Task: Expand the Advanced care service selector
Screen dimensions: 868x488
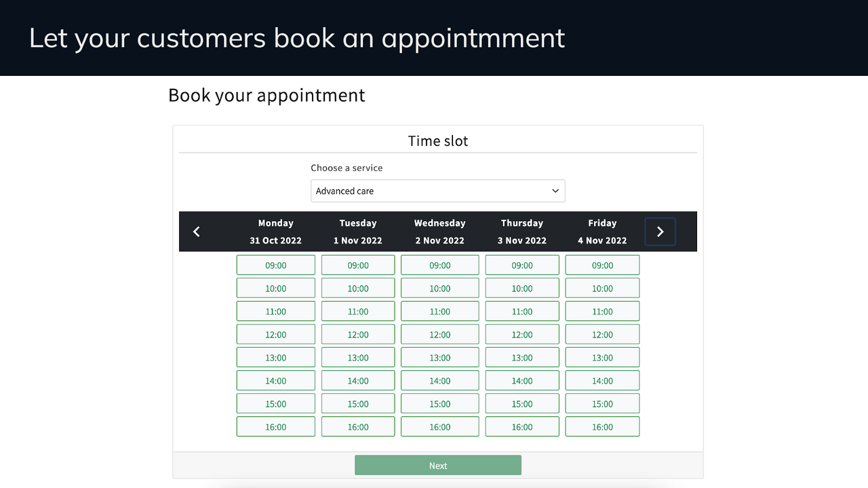Action: [437, 190]
